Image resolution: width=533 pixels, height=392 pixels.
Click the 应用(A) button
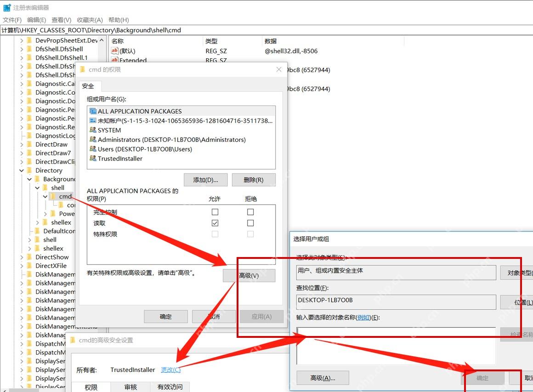tap(261, 317)
